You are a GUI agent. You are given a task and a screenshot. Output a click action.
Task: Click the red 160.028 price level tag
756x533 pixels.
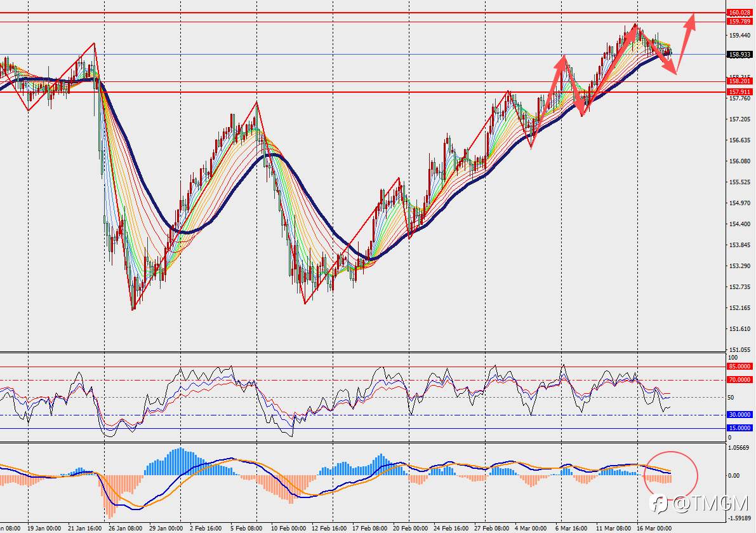point(739,13)
